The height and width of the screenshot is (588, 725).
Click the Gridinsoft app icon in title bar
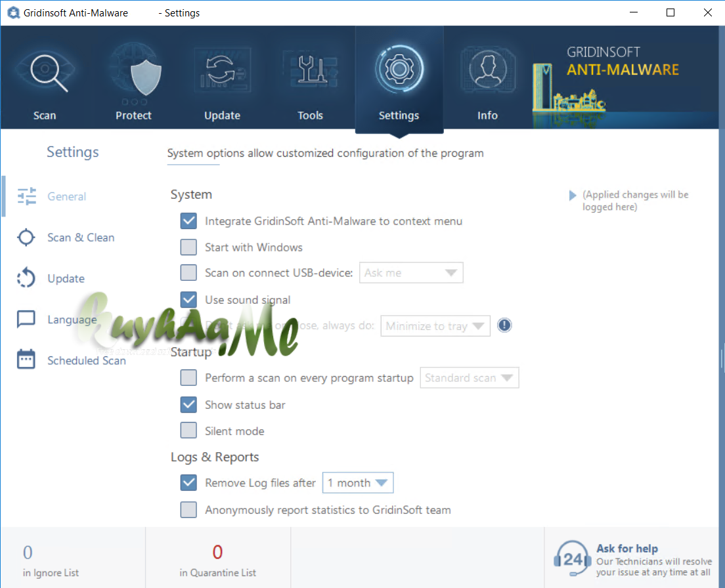[13, 12]
